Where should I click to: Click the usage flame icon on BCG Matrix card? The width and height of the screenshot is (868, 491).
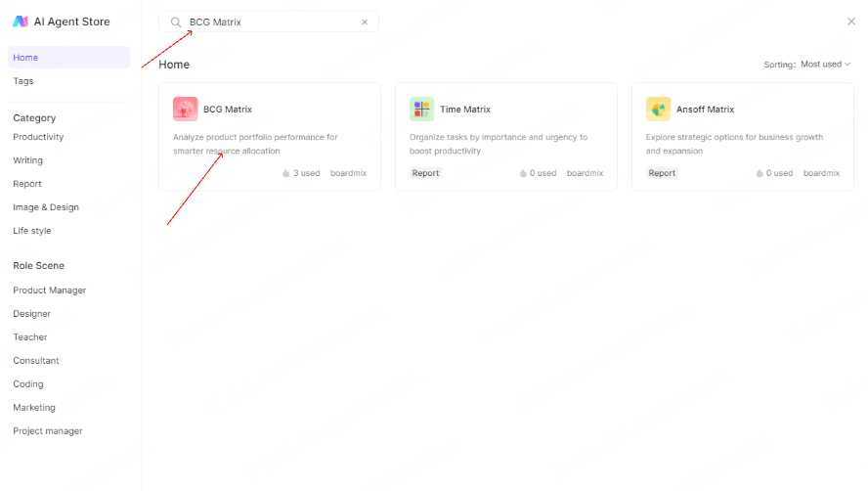pyautogui.click(x=286, y=173)
